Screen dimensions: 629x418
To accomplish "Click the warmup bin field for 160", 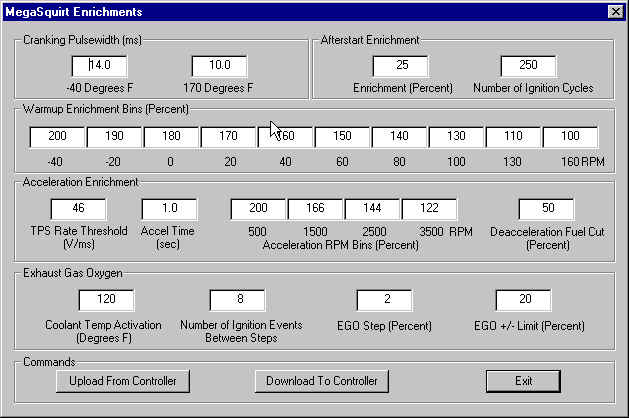I will tap(570, 137).
